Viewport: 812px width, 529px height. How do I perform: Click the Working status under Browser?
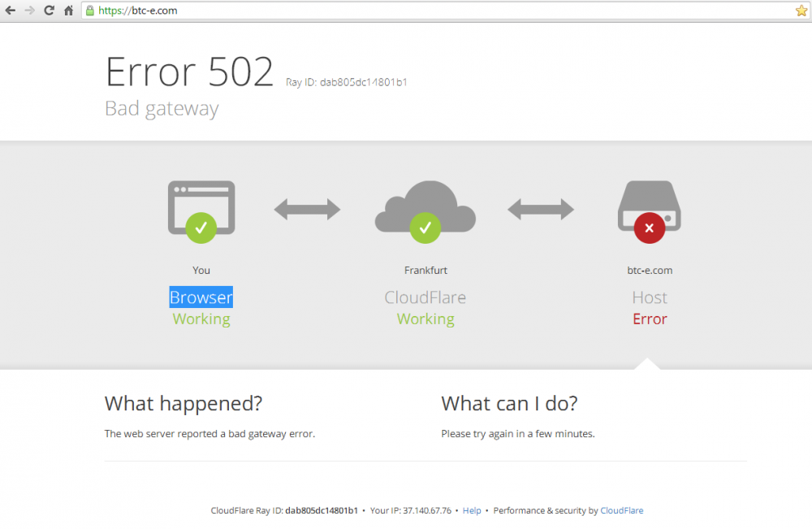click(x=201, y=319)
